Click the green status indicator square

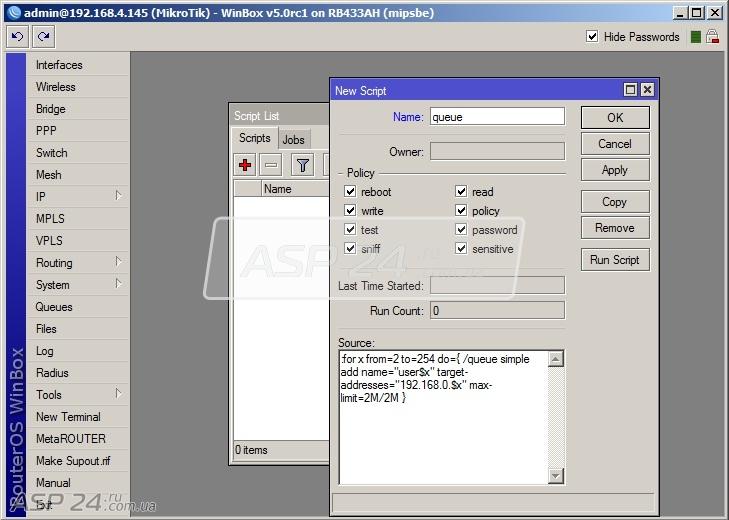coord(696,37)
